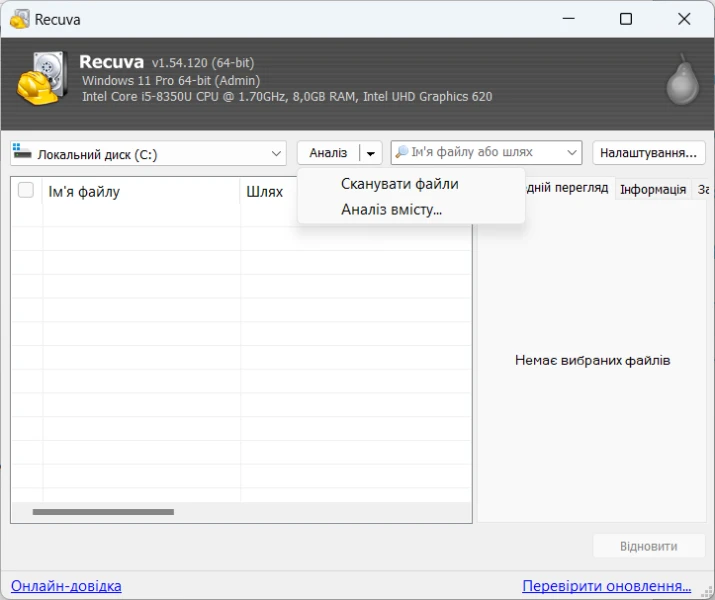Screen dimensions: 715x600
Task: Toggle the select-all files checkbox
Action: [x=26, y=190]
